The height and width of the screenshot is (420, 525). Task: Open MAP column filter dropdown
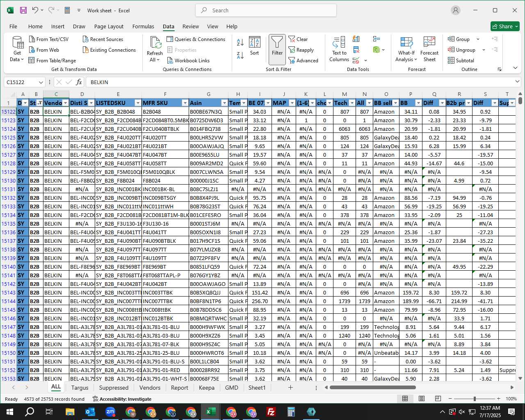[x=292, y=103]
